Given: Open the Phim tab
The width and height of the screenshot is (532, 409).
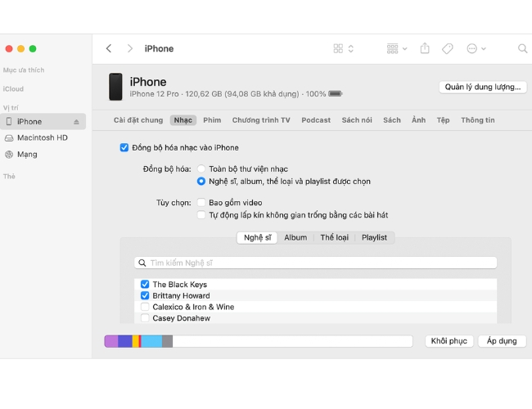Looking at the screenshot, I should [x=212, y=120].
